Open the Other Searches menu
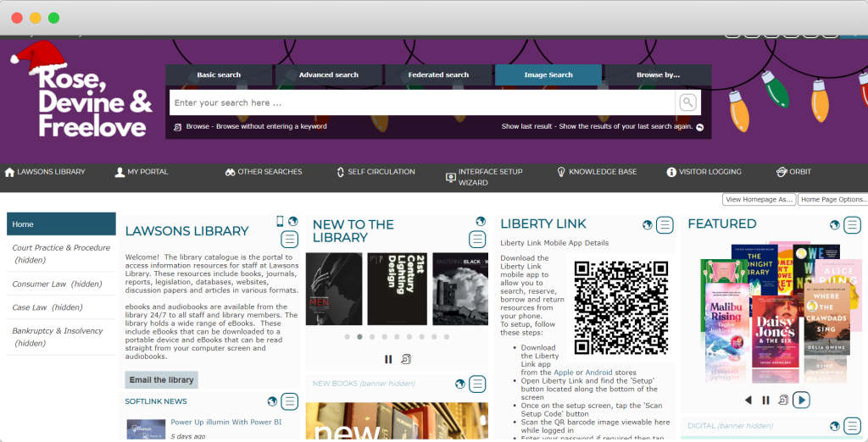 264,172
